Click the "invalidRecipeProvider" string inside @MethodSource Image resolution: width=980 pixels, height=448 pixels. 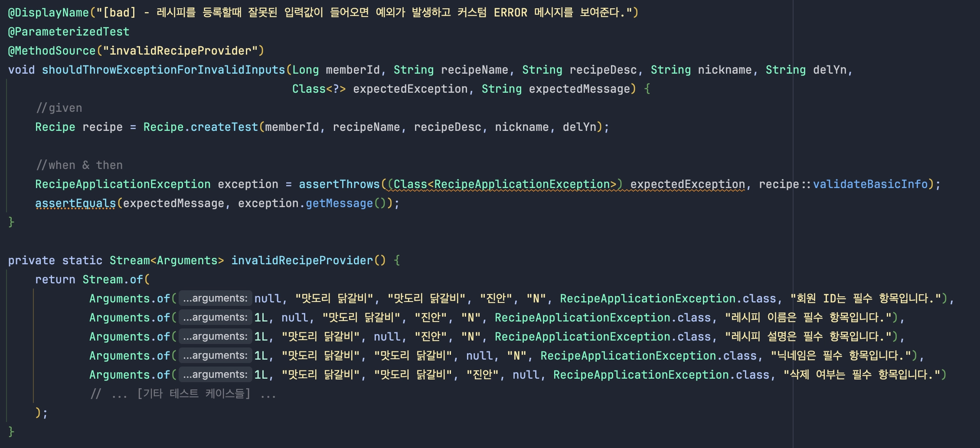point(182,50)
